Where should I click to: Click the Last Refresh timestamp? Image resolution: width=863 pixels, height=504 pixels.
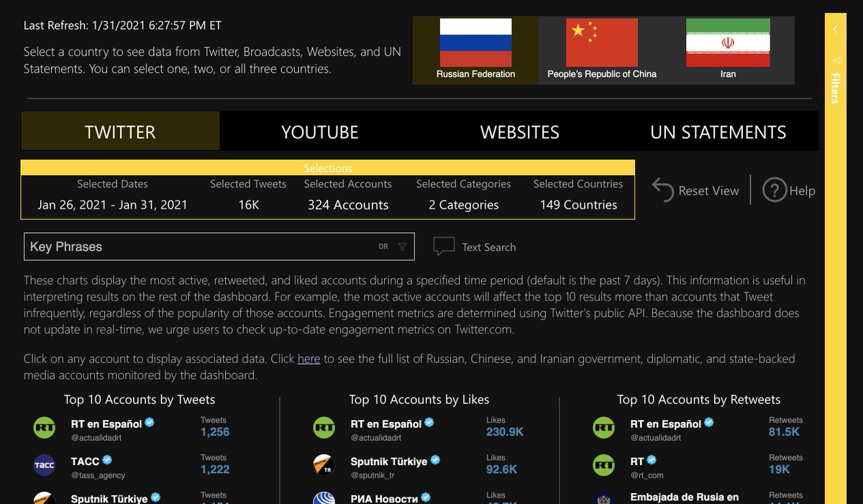[123, 25]
